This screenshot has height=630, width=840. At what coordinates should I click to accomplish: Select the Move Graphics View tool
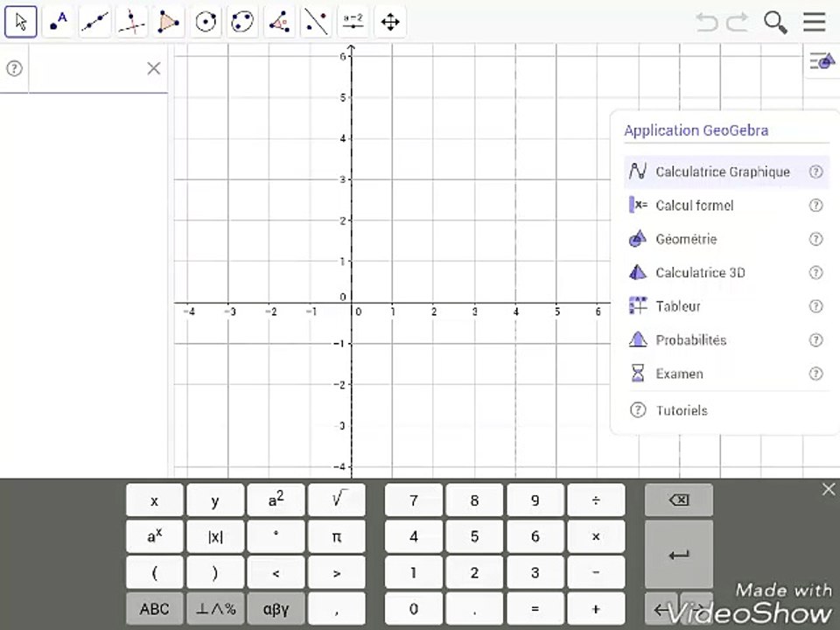(x=390, y=22)
